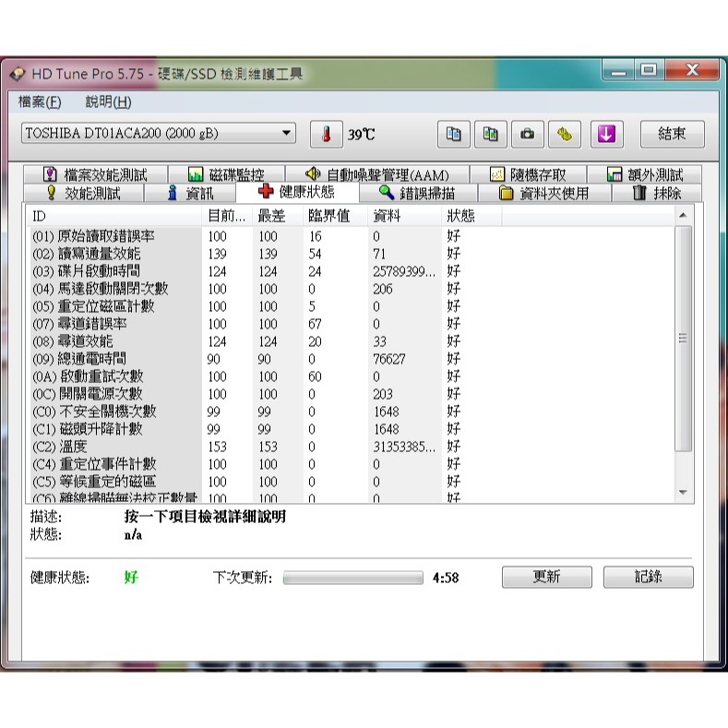Click the 更新 update button
Viewport: 728px width, 728px height.
coord(547,577)
